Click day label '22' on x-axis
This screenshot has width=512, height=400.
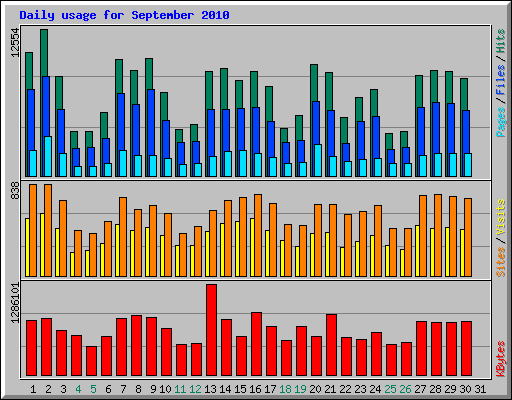(x=345, y=389)
